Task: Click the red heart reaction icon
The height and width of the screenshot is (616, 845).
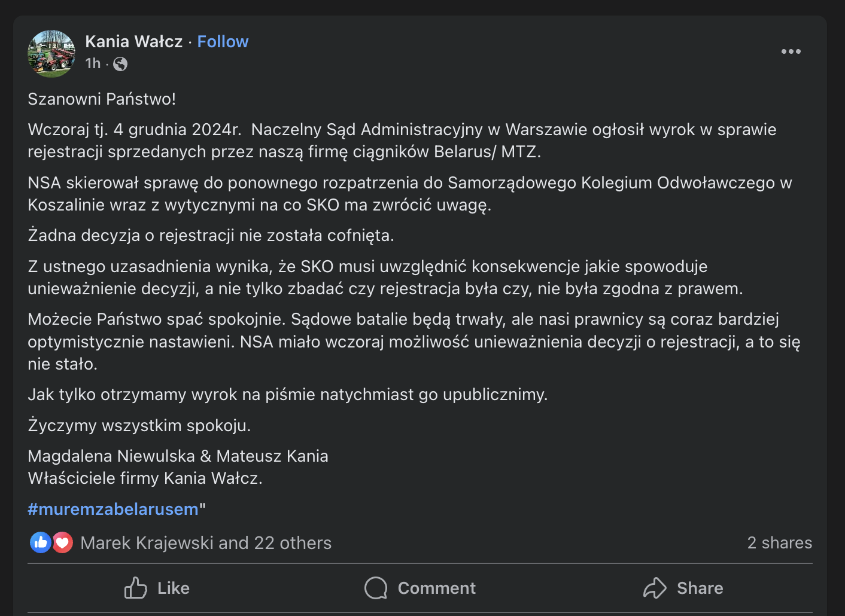Action: 62,542
